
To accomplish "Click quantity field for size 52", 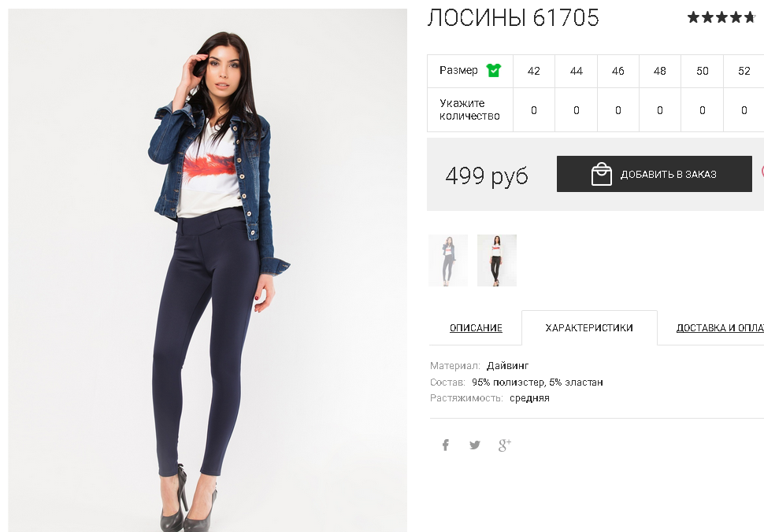I will (x=744, y=110).
